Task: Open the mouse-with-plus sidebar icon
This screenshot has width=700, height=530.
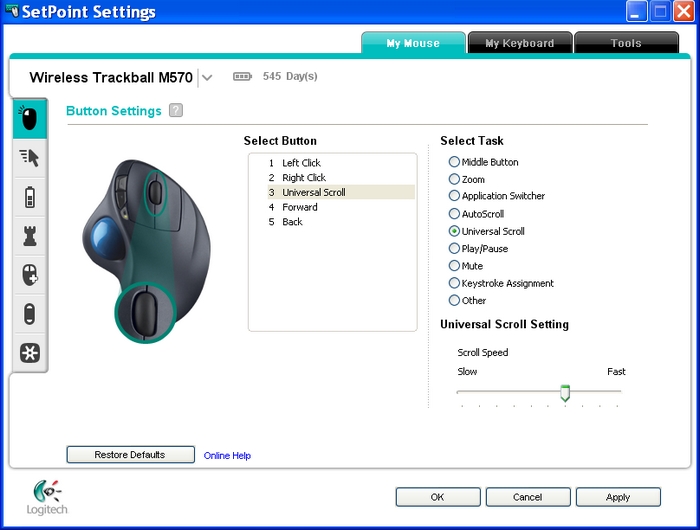Action: click(29, 275)
